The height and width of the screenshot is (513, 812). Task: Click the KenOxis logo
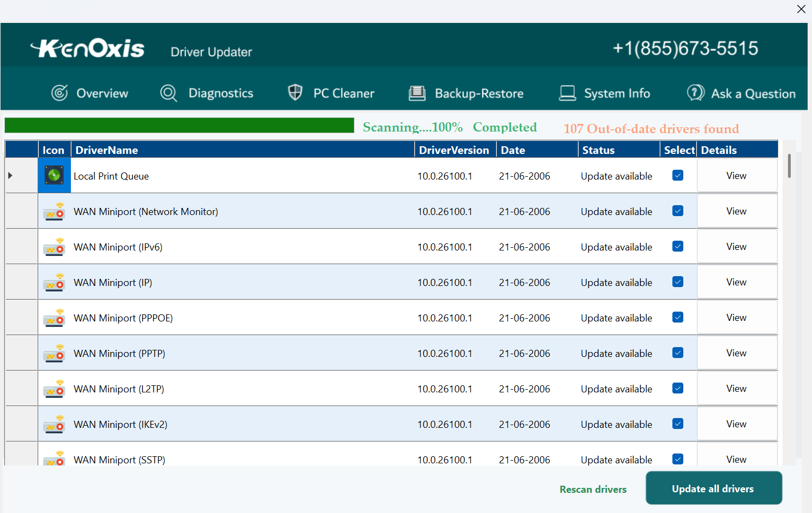click(87, 48)
